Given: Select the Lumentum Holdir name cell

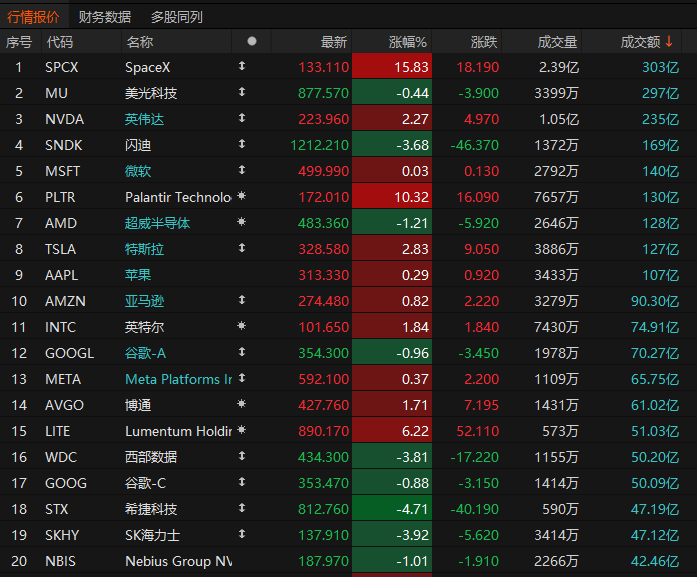Looking at the screenshot, I should click(x=179, y=431).
